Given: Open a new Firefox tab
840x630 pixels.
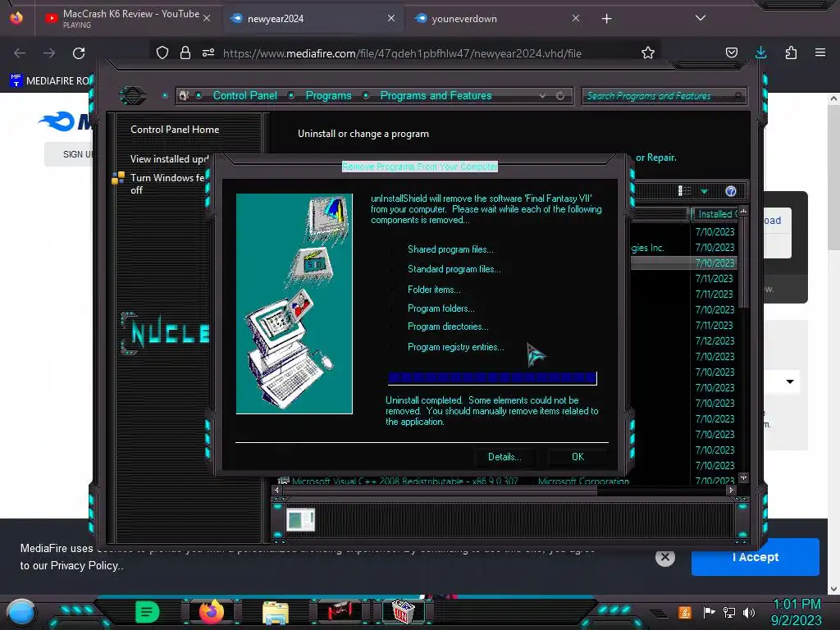Looking at the screenshot, I should pyautogui.click(x=606, y=19).
